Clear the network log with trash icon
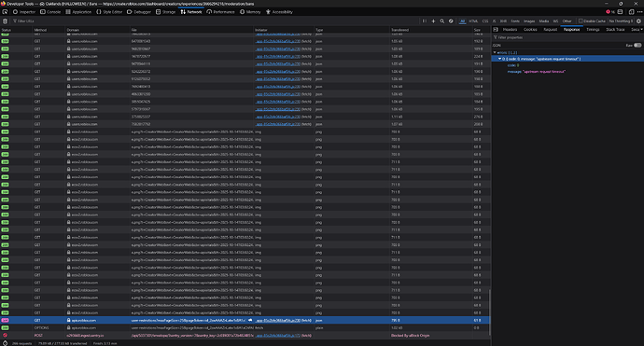Viewport: 644px width, 346px height. [x=5, y=21]
